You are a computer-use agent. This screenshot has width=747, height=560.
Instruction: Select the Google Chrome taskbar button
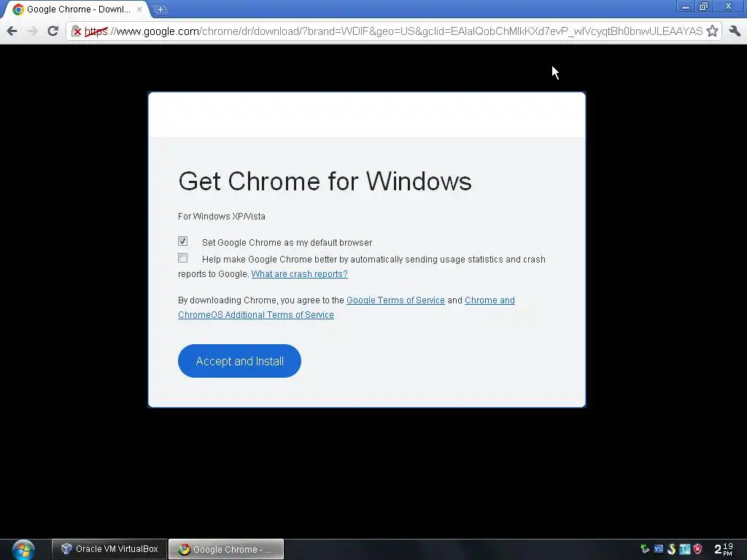226,549
